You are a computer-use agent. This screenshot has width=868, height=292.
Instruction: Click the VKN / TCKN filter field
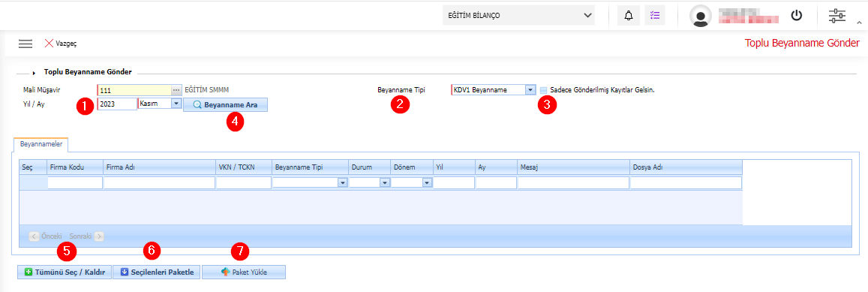pos(244,183)
